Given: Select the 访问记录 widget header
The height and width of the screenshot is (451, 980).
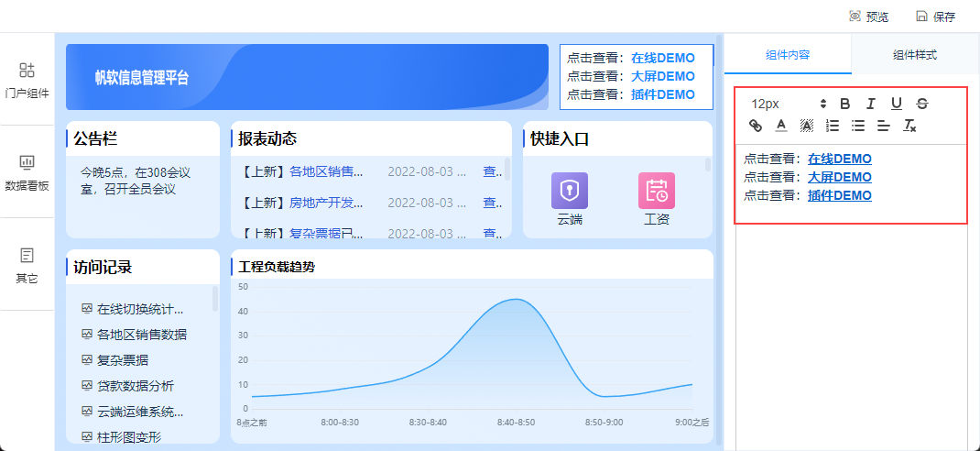Looking at the screenshot, I should click(x=143, y=267).
